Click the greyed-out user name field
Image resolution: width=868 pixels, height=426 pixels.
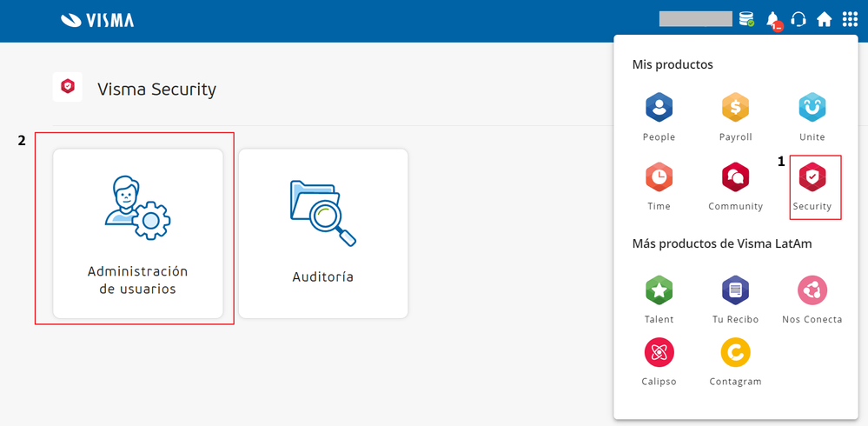[x=696, y=19]
